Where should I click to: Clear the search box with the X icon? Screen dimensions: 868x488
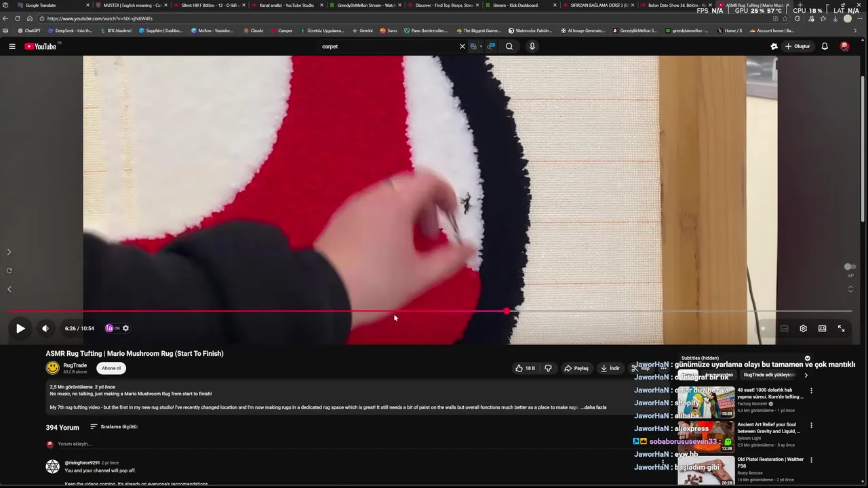click(x=462, y=46)
